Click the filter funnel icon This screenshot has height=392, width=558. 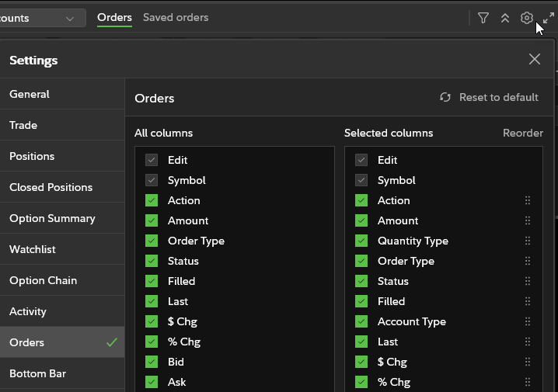[x=483, y=18]
